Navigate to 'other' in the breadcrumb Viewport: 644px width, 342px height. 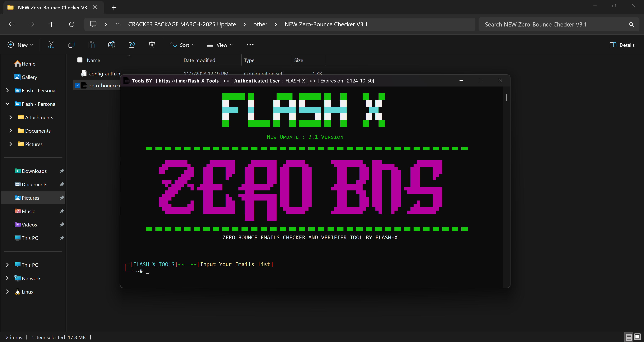click(x=260, y=24)
